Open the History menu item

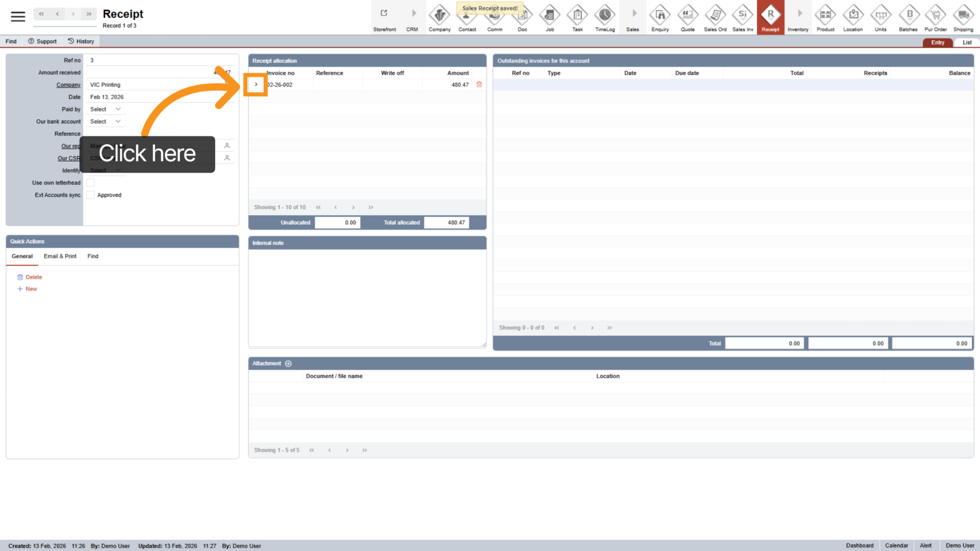click(81, 41)
